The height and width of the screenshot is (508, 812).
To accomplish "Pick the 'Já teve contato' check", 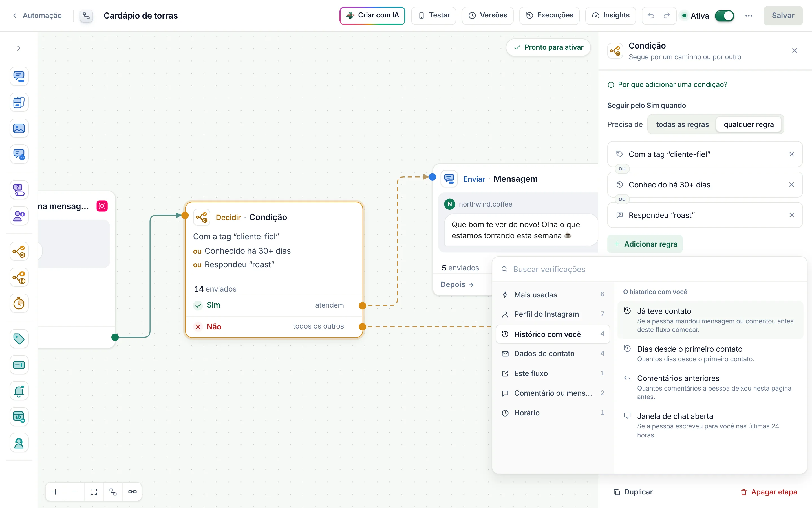I will [710, 320].
